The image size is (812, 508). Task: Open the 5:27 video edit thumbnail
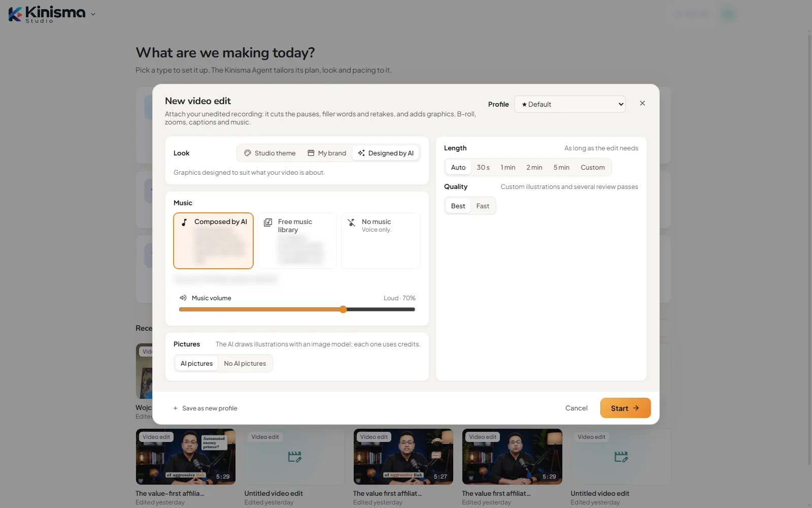point(403,457)
